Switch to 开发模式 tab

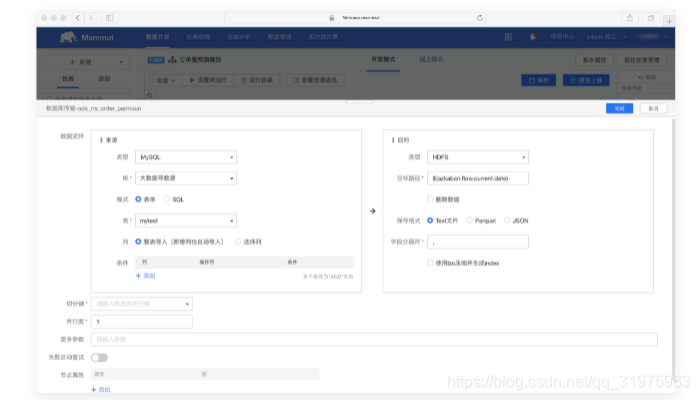(x=383, y=59)
